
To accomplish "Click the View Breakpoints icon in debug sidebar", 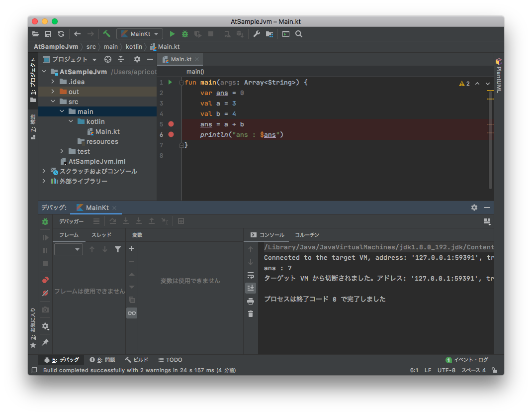I will coord(45,280).
